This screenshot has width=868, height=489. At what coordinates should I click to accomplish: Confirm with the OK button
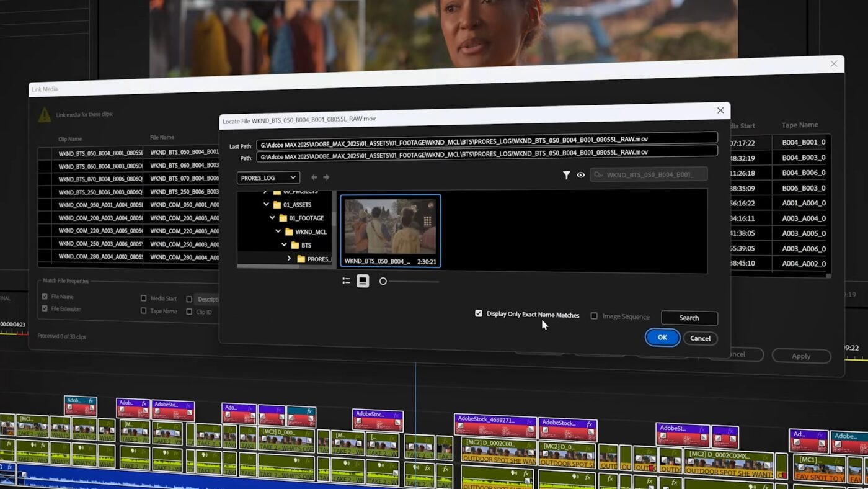point(662,337)
